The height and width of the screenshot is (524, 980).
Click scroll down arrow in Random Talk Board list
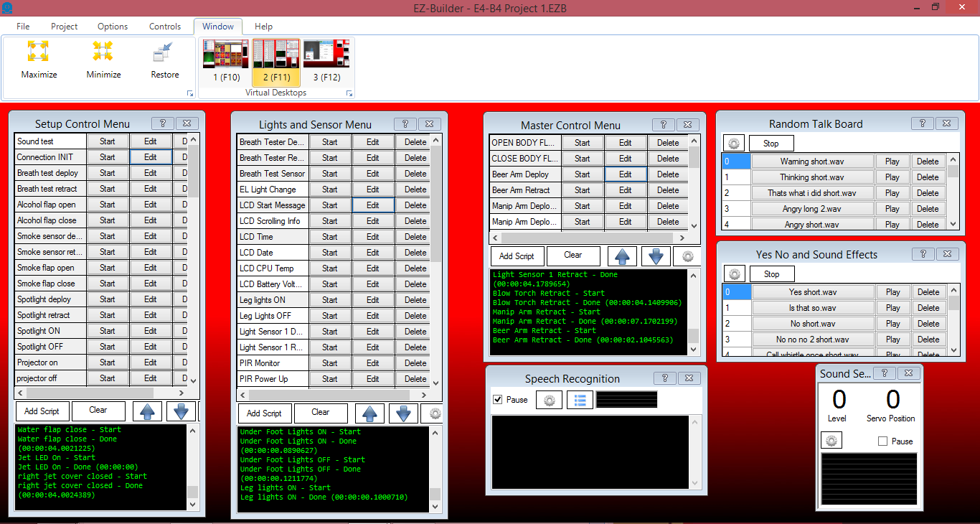[x=953, y=224]
